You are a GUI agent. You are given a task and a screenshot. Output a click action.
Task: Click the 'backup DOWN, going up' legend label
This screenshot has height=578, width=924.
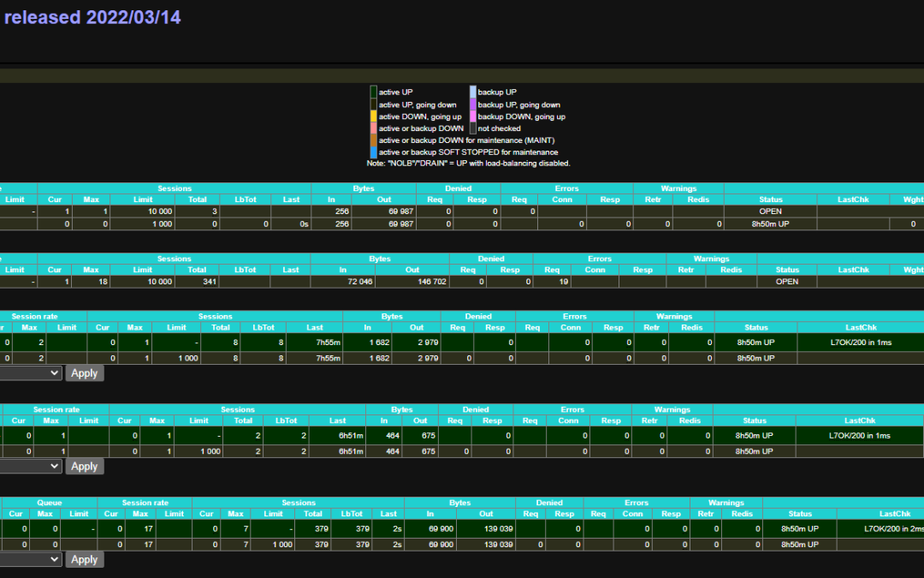pyautogui.click(x=521, y=116)
